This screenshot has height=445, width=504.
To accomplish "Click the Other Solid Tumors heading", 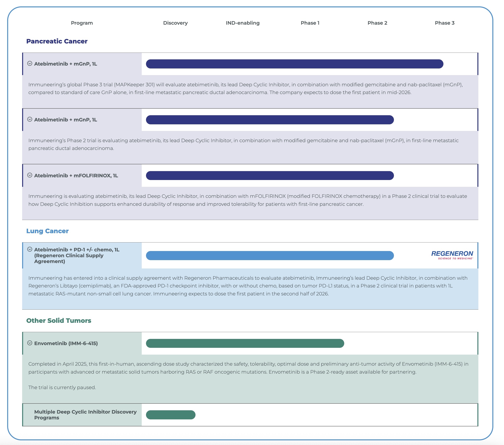I will [x=59, y=320].
